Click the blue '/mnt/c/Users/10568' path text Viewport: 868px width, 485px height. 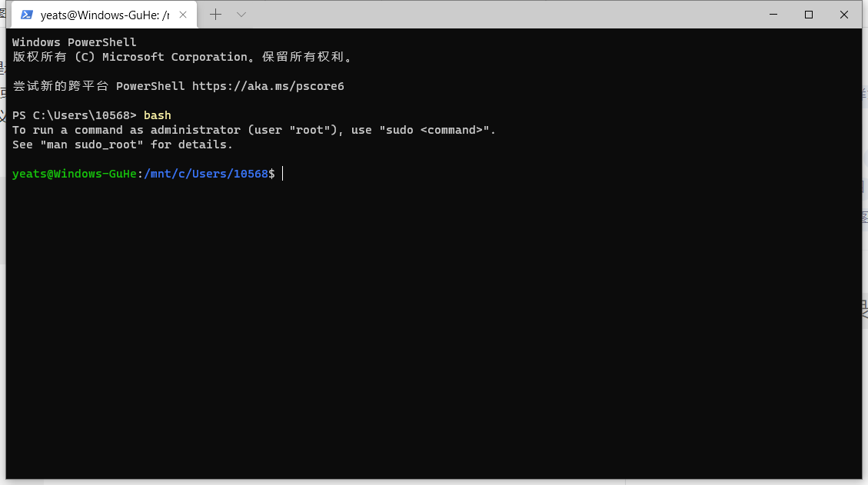(206, 174)
